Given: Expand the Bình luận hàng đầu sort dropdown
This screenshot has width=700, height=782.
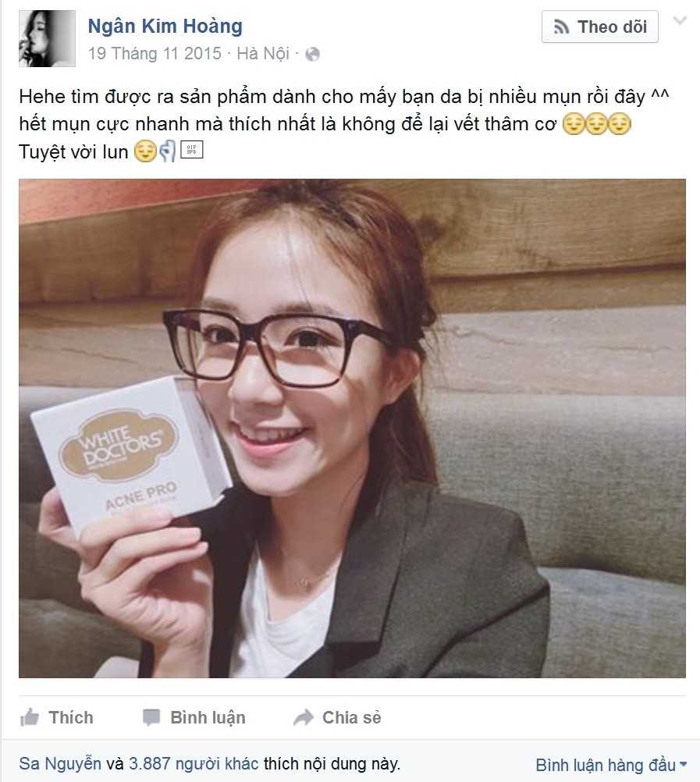Looking at the screenshot, I should [x=611, y=765].
